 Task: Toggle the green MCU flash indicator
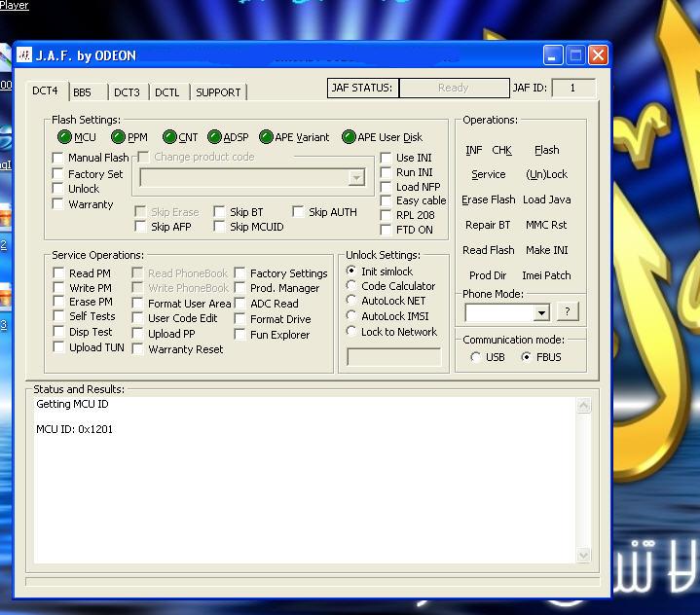pos(64,137)
